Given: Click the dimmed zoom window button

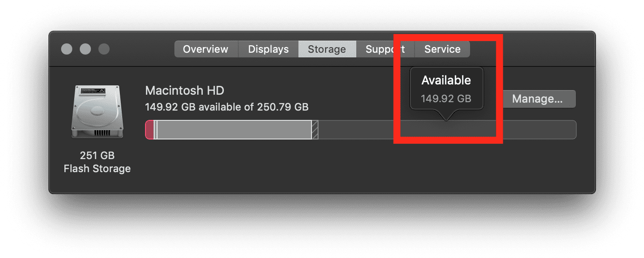Looking at the screenshot, I should [x=104, y=49].
